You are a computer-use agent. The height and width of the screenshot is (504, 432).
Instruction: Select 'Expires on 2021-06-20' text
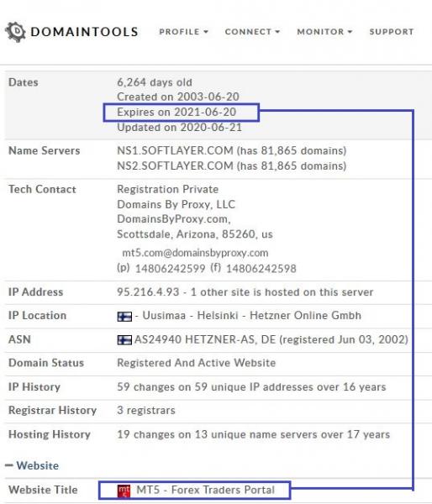pos(176,113)
